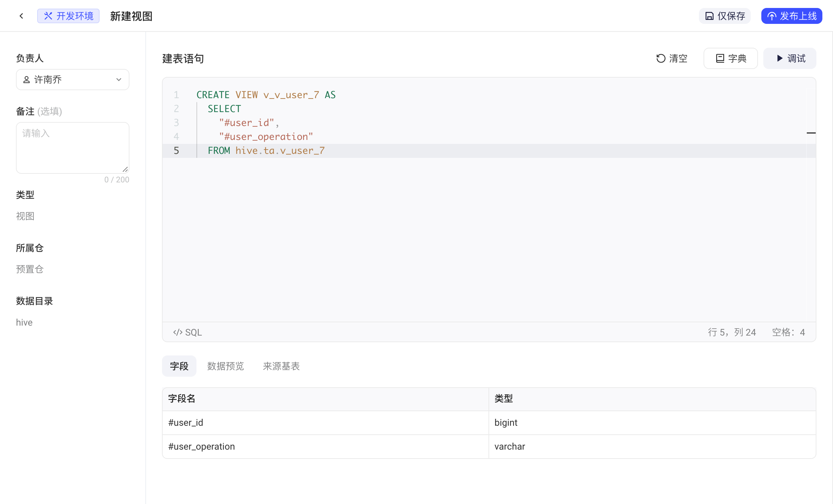Screen dimensions: 833x504
Task: Click line number 5 in the gutter
Action: (x=176, y=150)
